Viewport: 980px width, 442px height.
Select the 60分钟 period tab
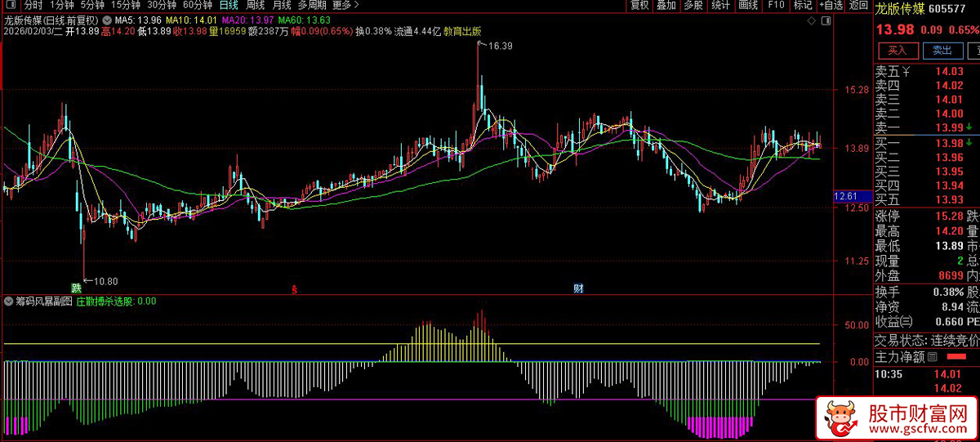197,5
